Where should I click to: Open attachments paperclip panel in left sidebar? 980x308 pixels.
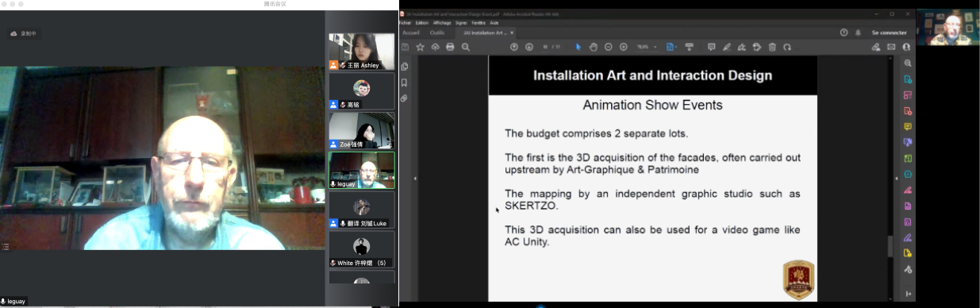(x=405, y=98)
